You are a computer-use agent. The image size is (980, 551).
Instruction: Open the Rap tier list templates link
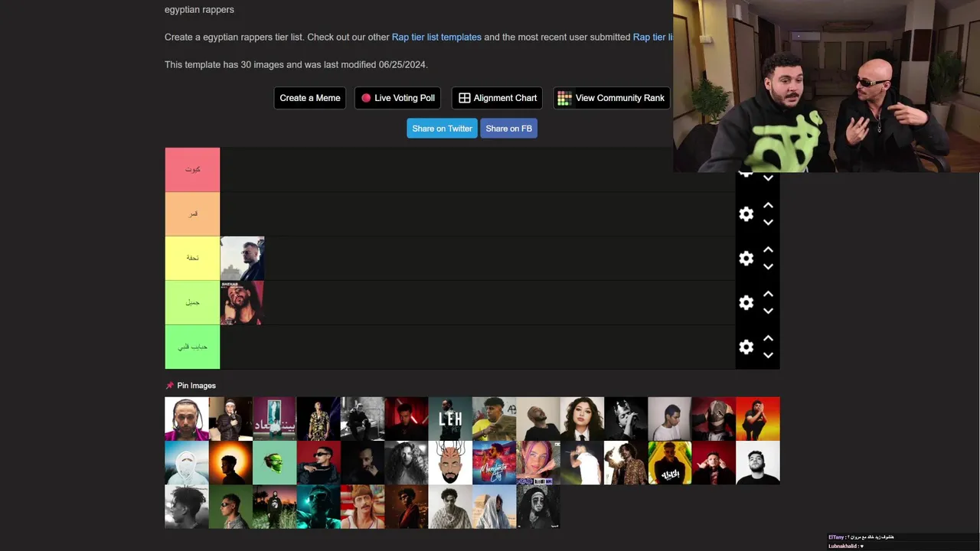coord(436,37)
